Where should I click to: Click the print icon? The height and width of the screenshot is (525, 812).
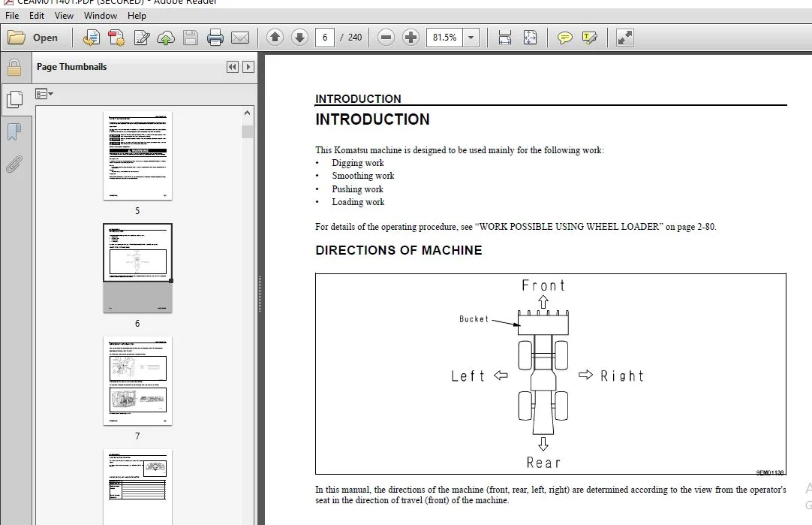coord(215,38)
